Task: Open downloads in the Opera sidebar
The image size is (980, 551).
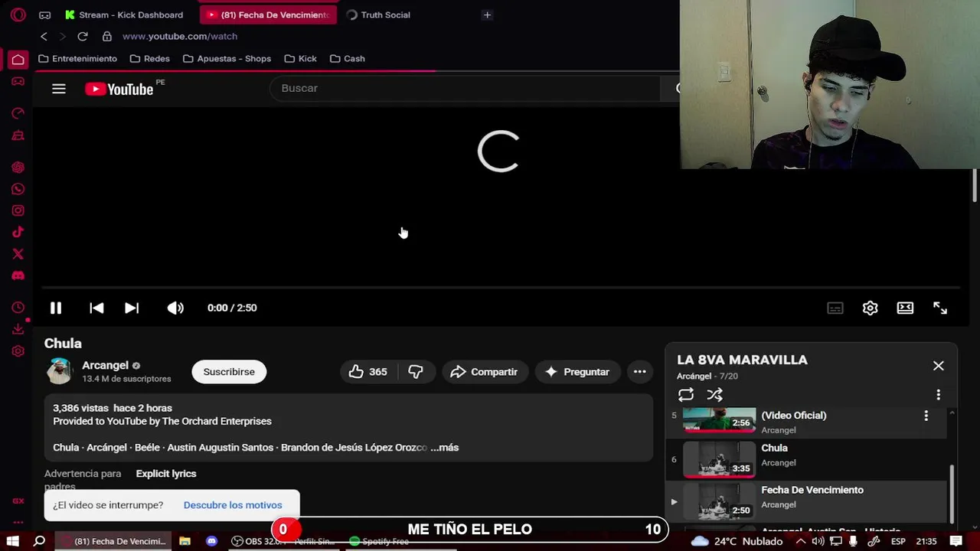Action: coord(18,329)
